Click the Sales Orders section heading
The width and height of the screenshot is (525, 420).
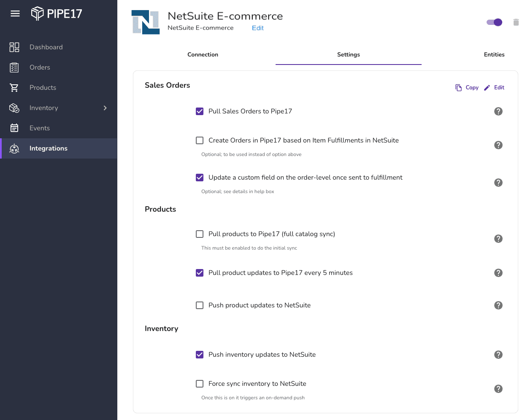pyautogui.click(x=168, y=85)
